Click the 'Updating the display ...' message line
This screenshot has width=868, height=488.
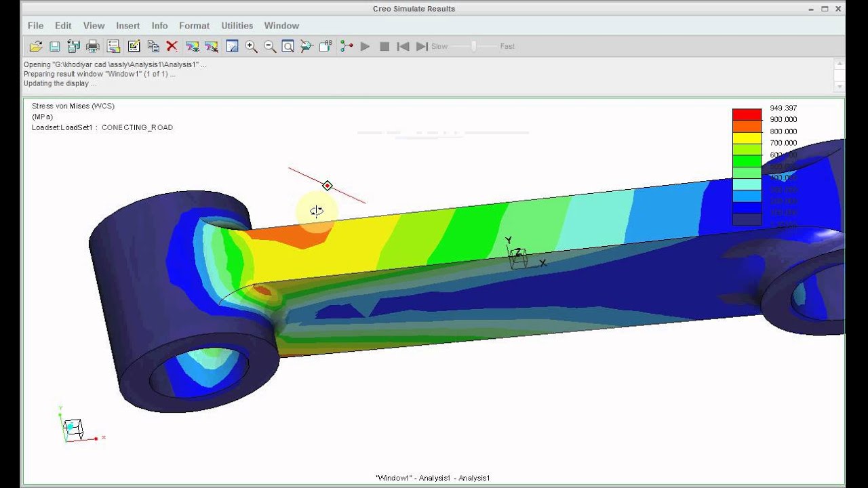pyautogui.click(x=60, y=83)
